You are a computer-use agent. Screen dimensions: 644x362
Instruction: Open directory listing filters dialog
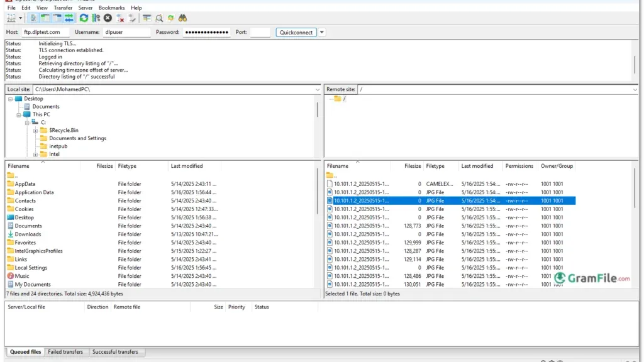[x=147, y=18]
